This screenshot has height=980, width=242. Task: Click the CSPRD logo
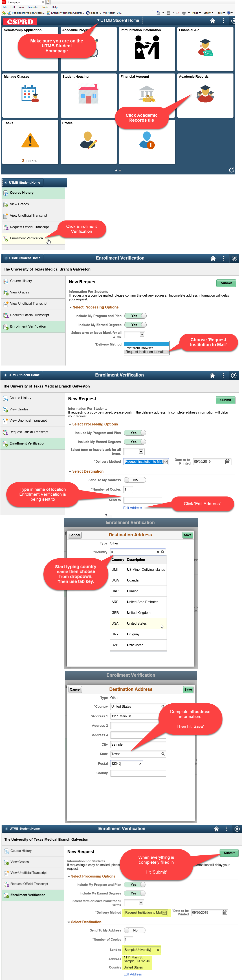20,22
